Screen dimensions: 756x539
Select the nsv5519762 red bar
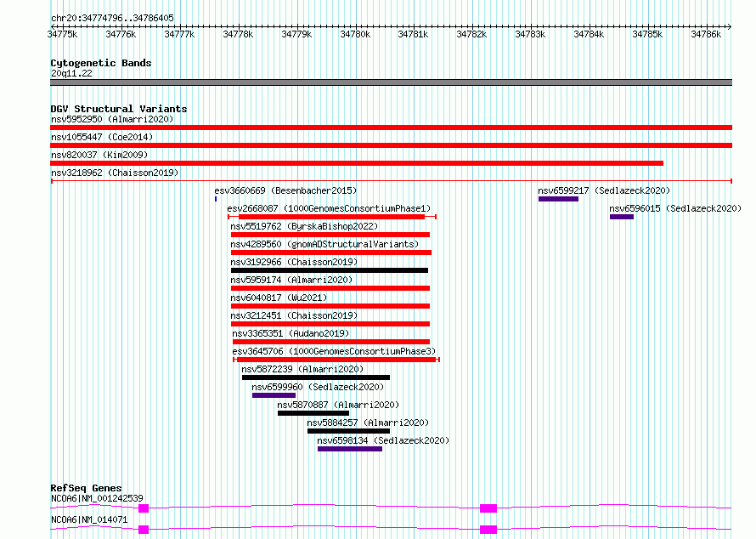coord(330,235)
